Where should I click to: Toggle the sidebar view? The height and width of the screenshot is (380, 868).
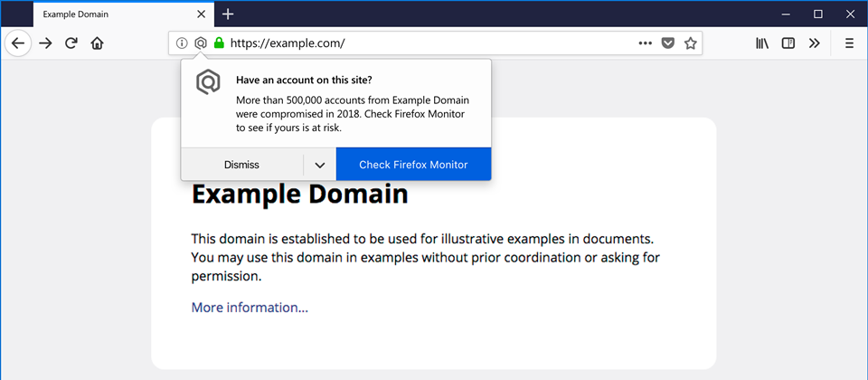(788, 43)
